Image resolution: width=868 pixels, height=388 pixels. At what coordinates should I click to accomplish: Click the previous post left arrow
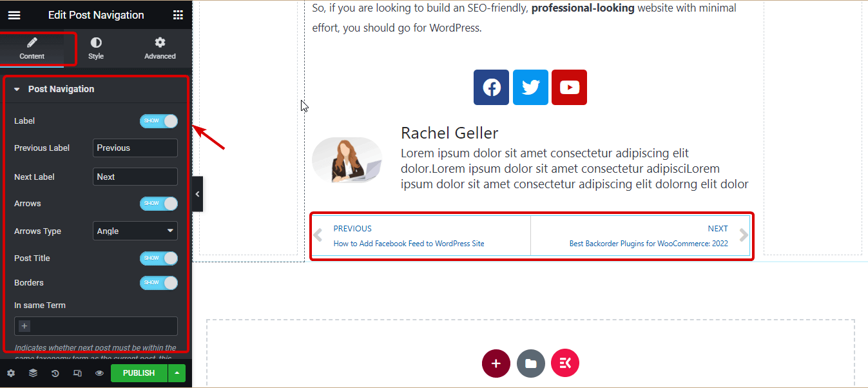318,235
